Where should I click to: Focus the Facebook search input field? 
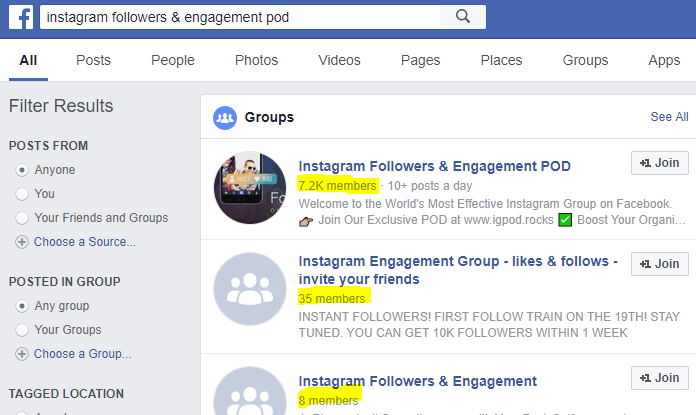240,17
